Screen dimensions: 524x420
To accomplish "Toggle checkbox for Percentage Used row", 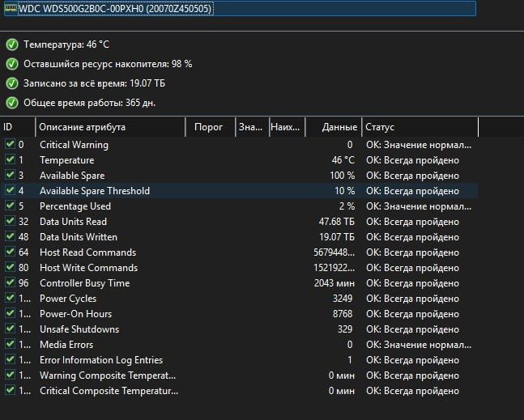I will point(10,206).
